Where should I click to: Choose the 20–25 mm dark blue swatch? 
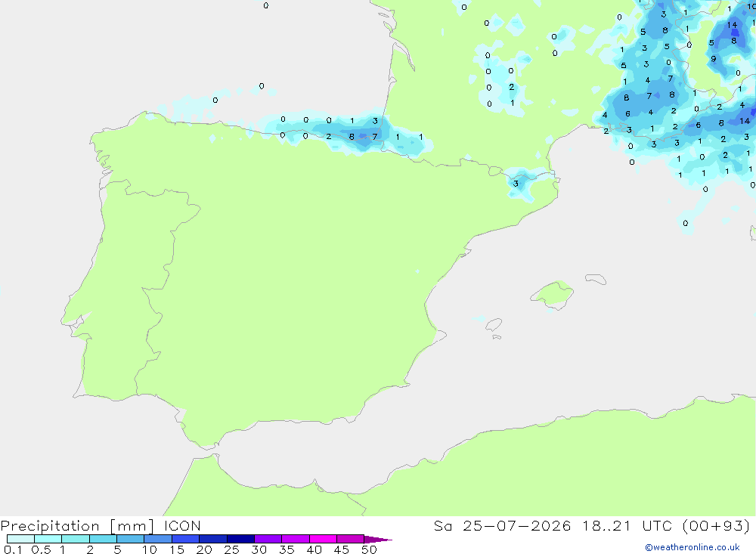point(213,539)
